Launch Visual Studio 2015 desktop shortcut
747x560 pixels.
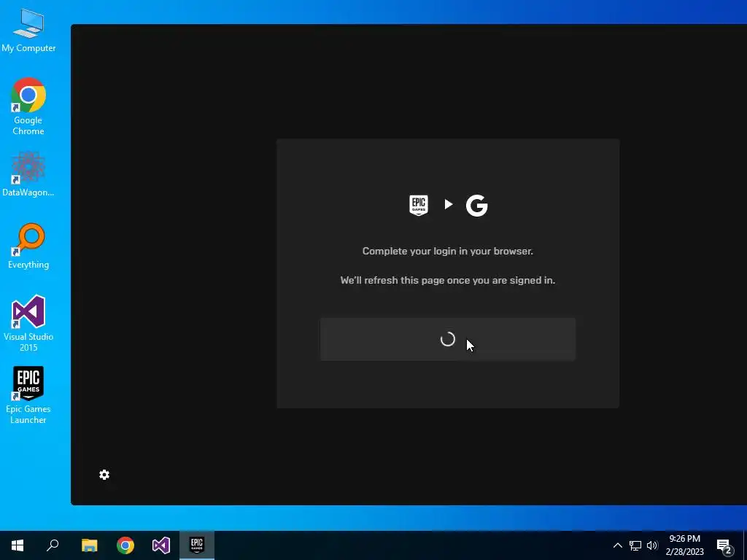pos(28,323)
